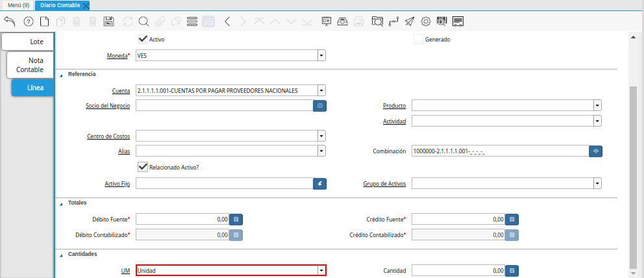Open calculator for Débito Fuente
The width and height of the screenshot is (644, 278).
tap(236, 220)
